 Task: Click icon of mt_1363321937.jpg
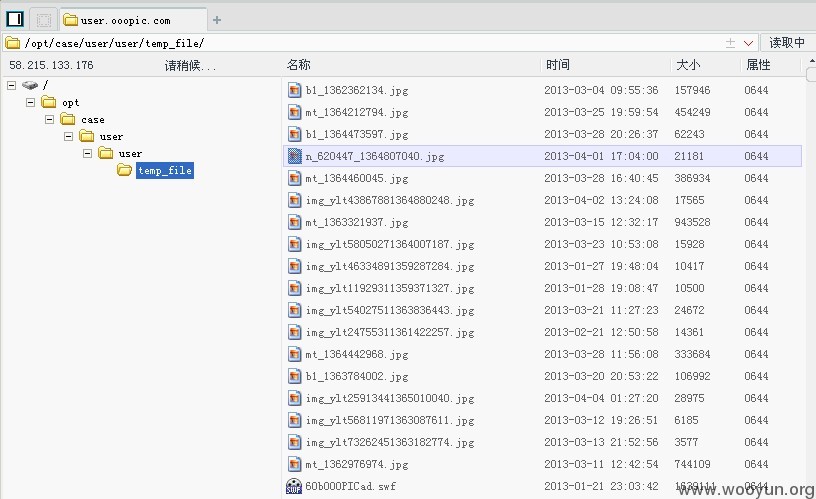pos(295,222)
